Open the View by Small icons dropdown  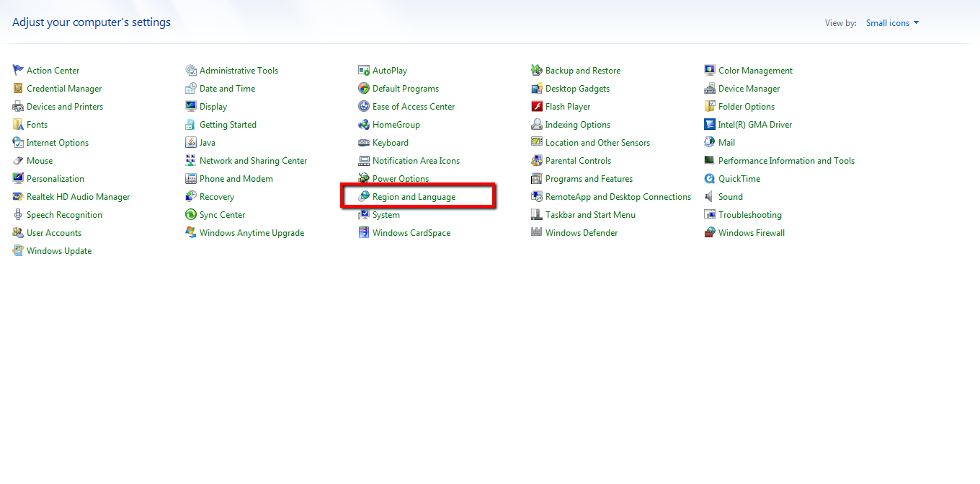point(892,23)
